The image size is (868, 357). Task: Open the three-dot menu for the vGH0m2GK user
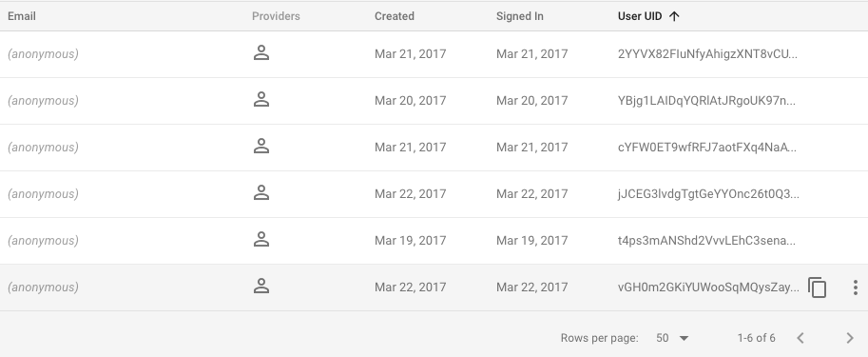pyautogui.click(x=856, y=288)
